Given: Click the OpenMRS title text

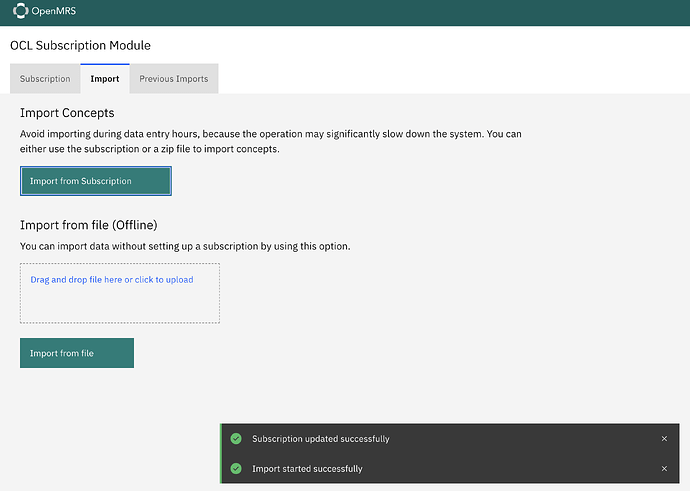Looking at the screenshot, I should point(54,11).
